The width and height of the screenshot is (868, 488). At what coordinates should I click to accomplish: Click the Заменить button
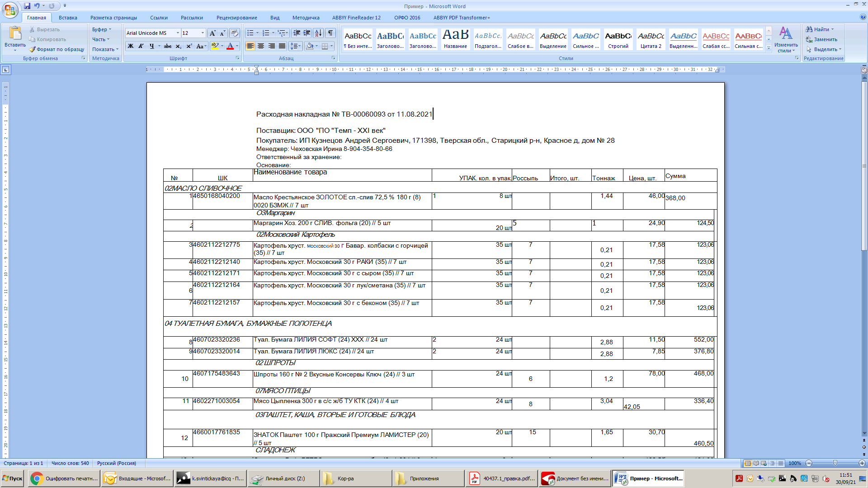coord(825,39)
